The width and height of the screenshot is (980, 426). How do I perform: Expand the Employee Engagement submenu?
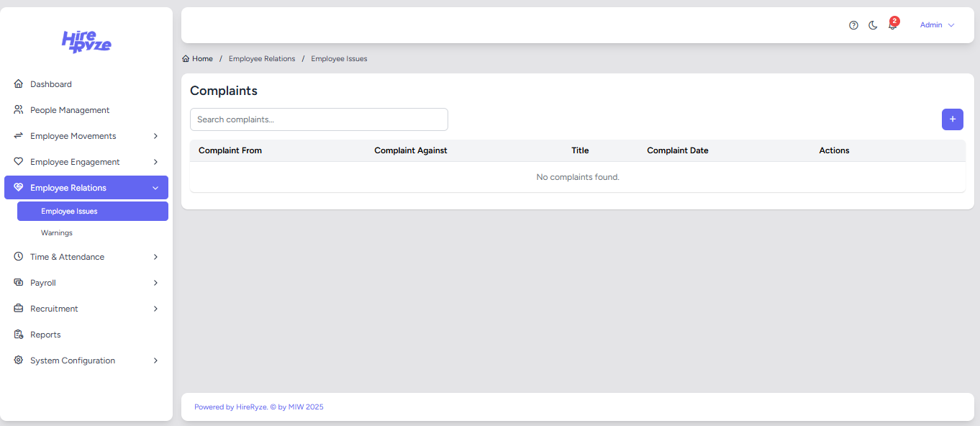click(155, 162)
